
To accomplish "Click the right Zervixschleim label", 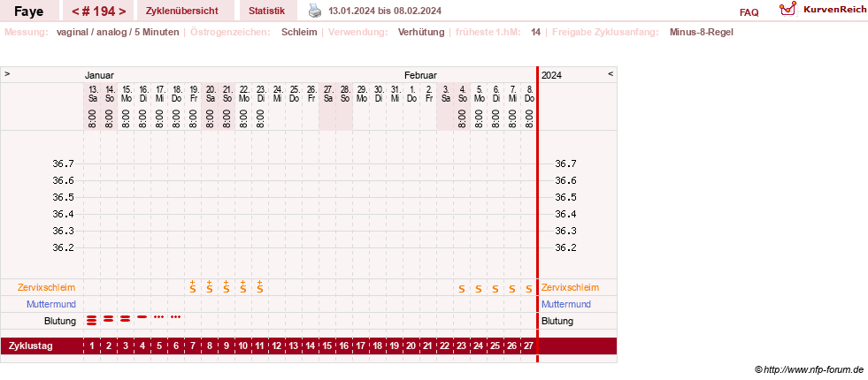I will tap(570, 287).
